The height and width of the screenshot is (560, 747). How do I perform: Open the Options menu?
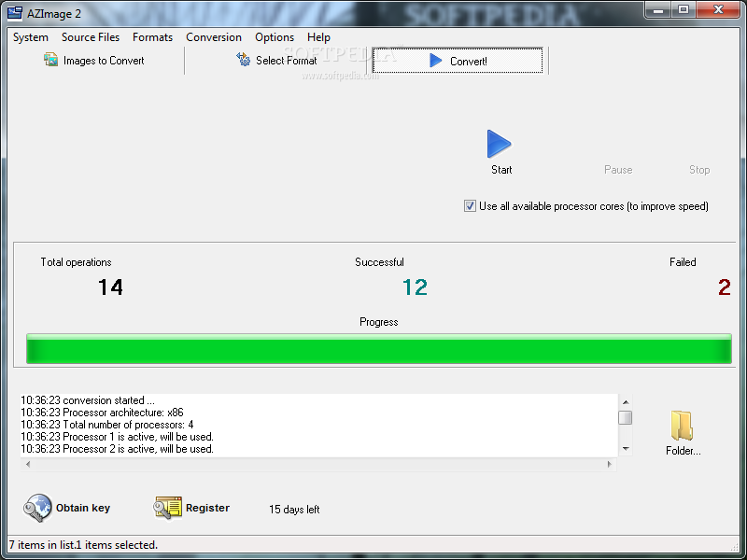click(275, 37)
